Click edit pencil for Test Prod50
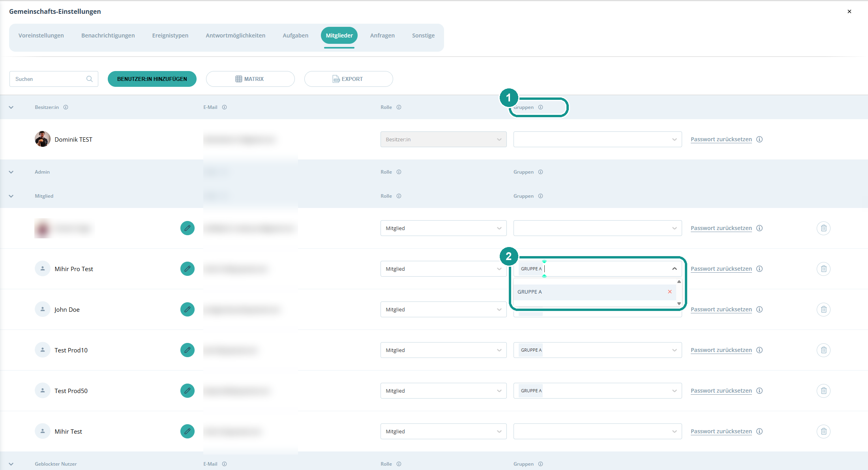This screenshot has width=868, height=470. (x=187, y=391)
